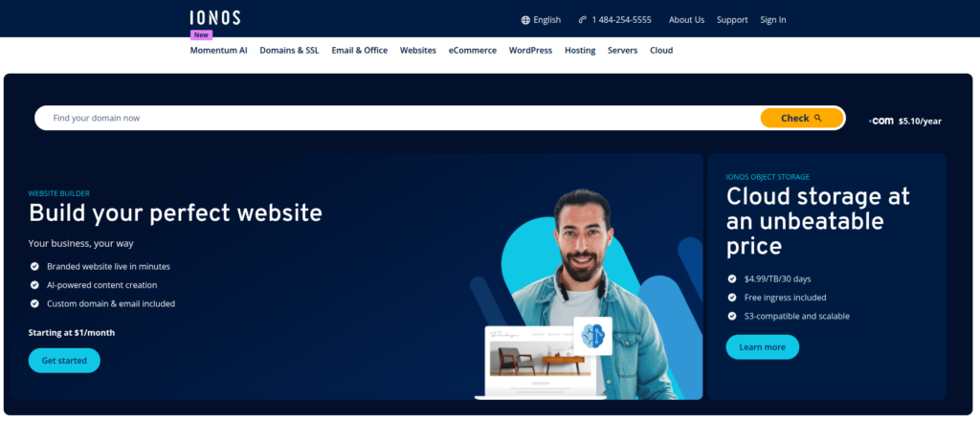Viewport: 980px width, 422px height.
Task: Open the Domains & SSL menu
Action: 289,51
